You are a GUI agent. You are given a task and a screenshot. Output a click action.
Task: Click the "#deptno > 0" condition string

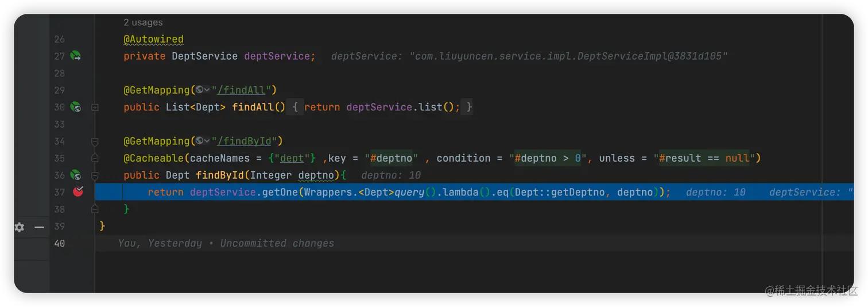(547, 158)
